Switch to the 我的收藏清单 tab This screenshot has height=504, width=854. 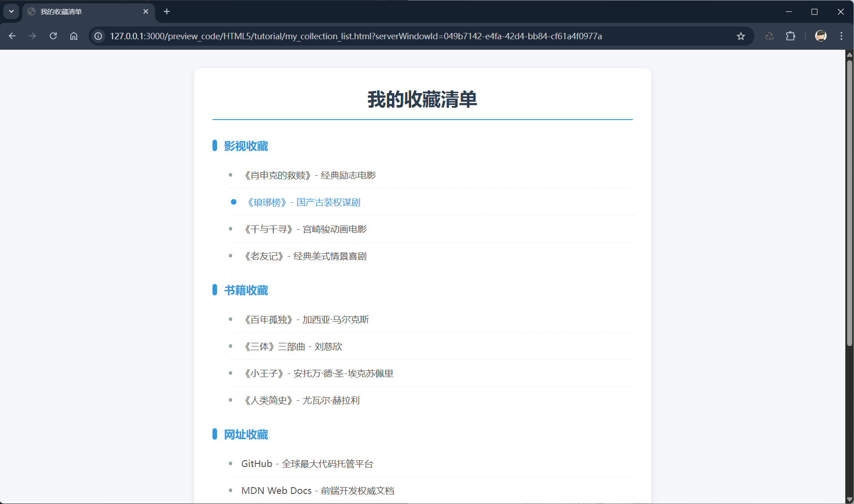[82, 11]
